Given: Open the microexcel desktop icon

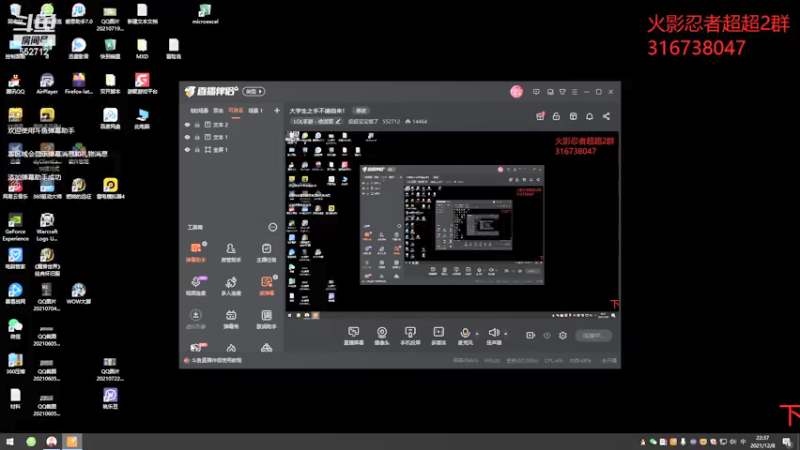Looking at the screenshot, I should [x=205, y=14].
